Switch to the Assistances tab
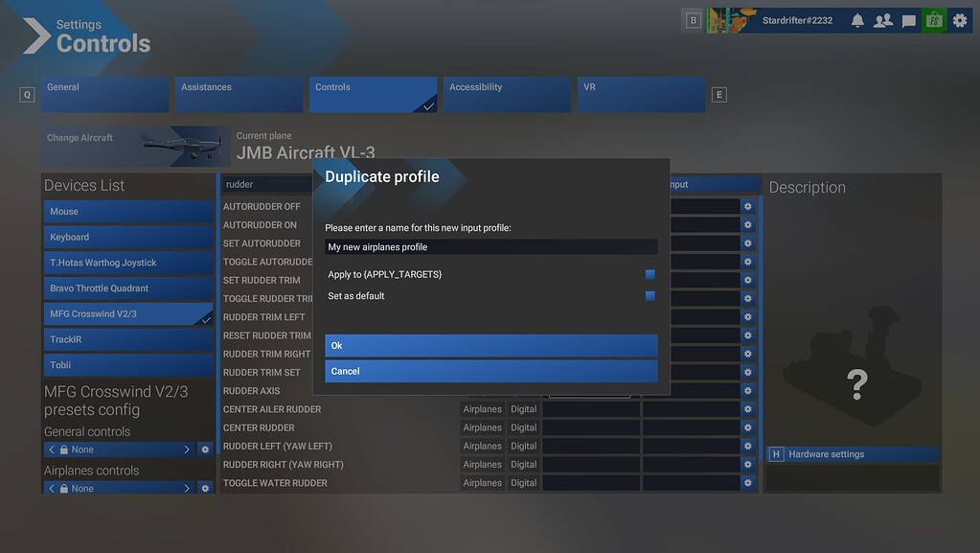Image resolution: width=980 pixels, height=553 pixels. (238, 93)
